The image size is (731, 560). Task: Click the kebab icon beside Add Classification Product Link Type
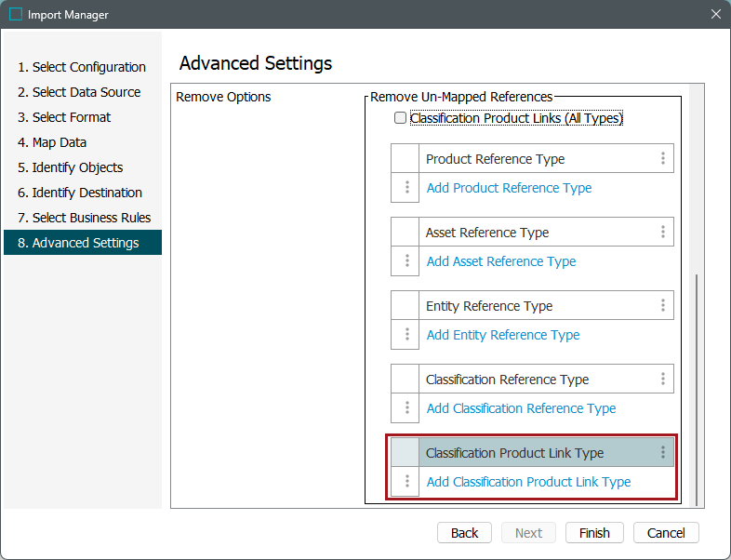(x=406, y=482)
